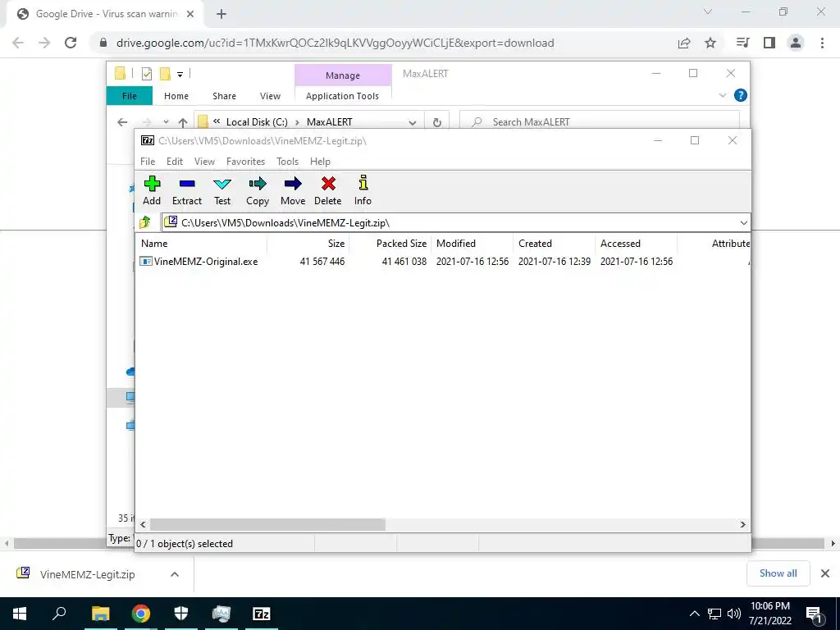Open the 7-Zip Tools menu

coord(287,162)
